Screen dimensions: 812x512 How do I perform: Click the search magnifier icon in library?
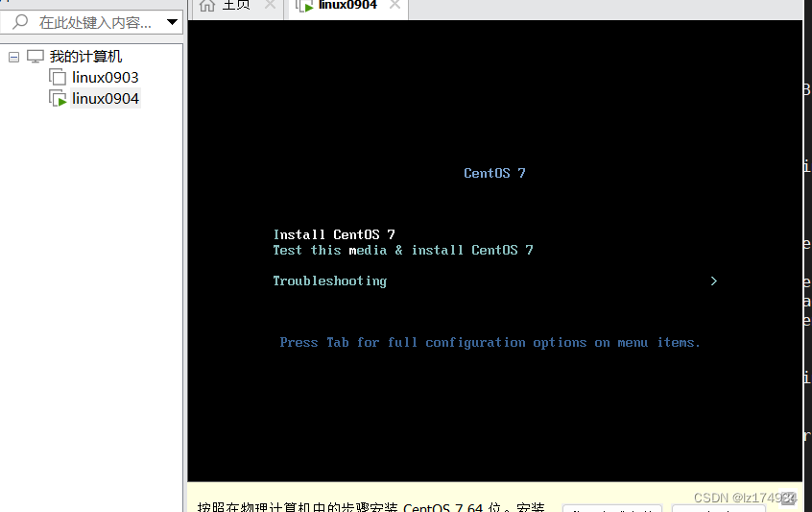20,22
